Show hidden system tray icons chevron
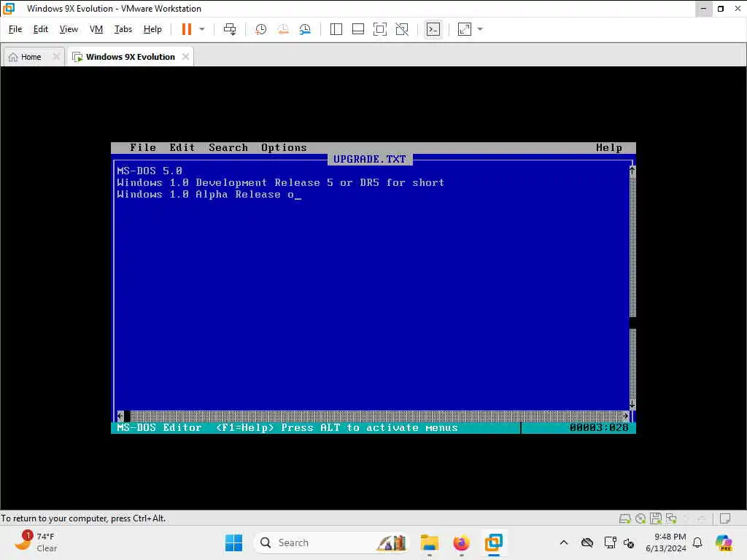The height and width of the screenshot is (560, 747). 564,542
